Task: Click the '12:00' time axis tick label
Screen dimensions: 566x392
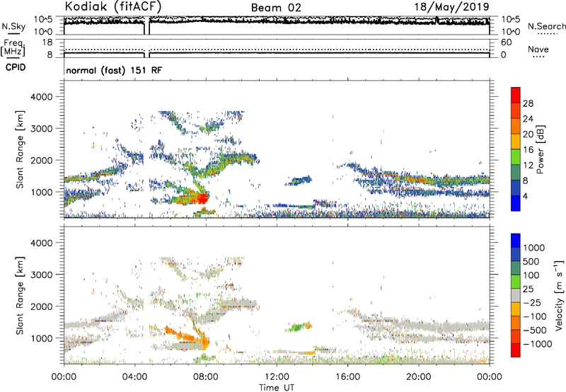Action: coord(277,377)
